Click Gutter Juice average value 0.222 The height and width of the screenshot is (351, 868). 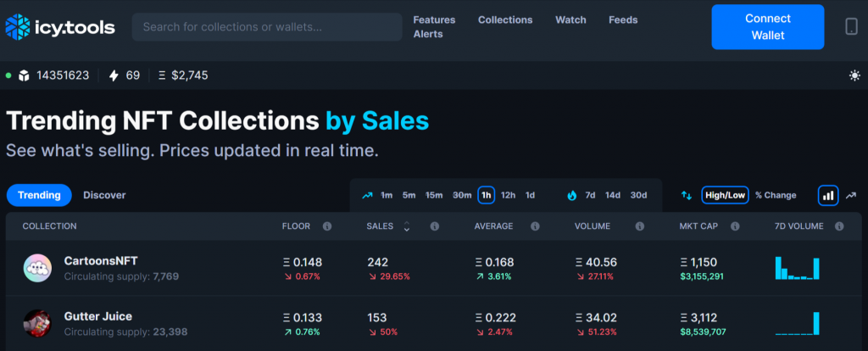[500, 318]
